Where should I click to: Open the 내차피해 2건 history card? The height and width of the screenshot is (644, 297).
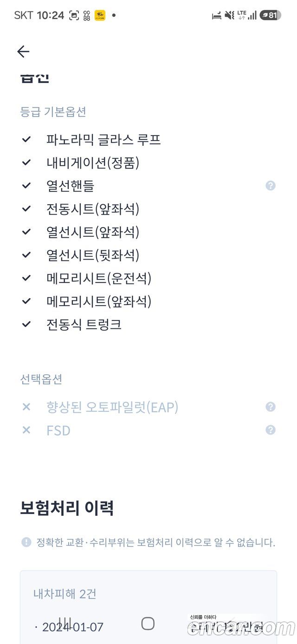(x=148, y=607)
